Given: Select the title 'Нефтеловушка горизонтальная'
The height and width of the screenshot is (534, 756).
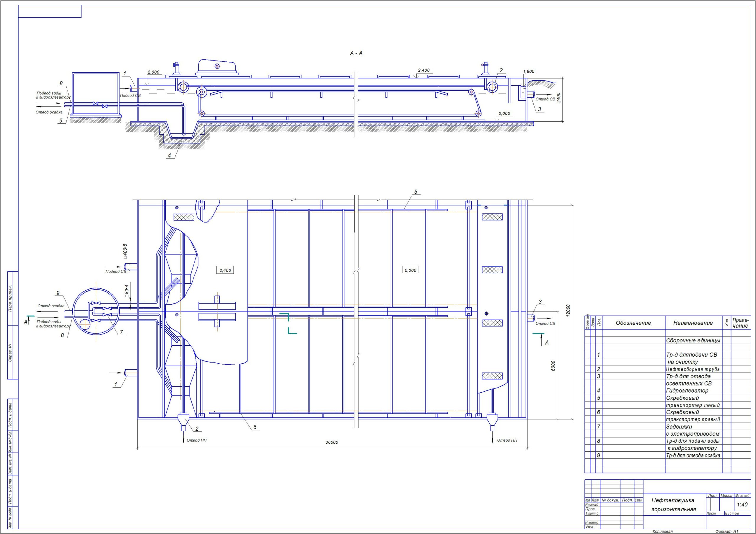Looking at the screenshot, I should point(674,505).
